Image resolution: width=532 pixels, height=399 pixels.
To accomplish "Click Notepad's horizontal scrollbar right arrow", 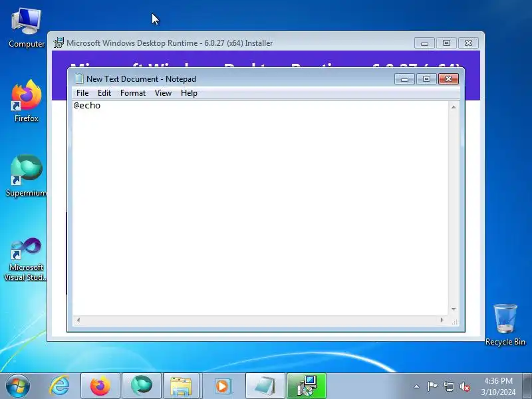I will [442, 320].
